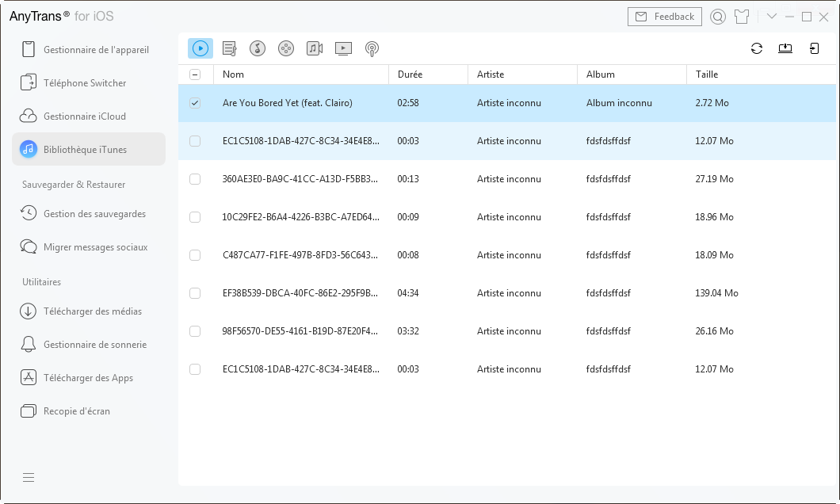Select the Music category icon in toolbar
Screen dimensions: 840x504
point(200,48)
